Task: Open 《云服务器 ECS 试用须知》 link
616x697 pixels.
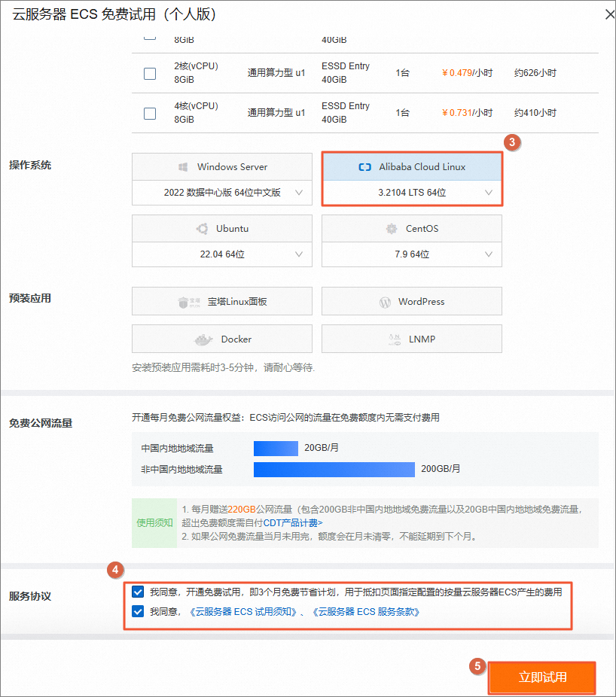Action: (x=242, y=612)
